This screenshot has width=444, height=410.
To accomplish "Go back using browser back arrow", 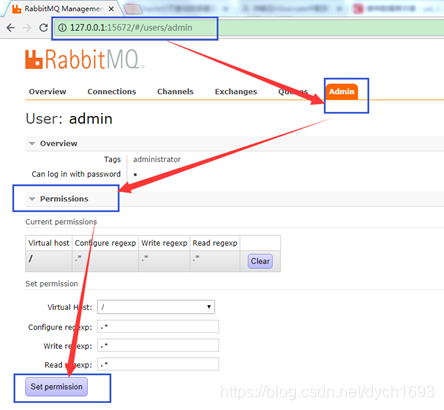I will click(11, 28).
